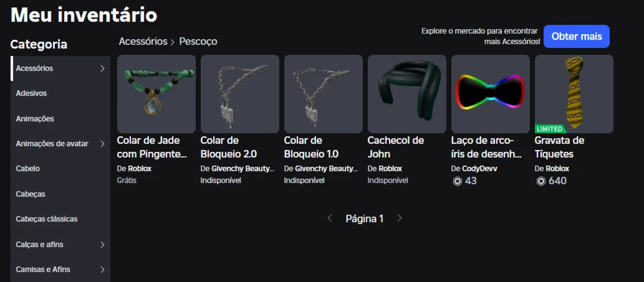Click the Colar de Bloqueio 1.0 title
The image size is (644, 282).
pyautogui.click(x=311, y=148)
